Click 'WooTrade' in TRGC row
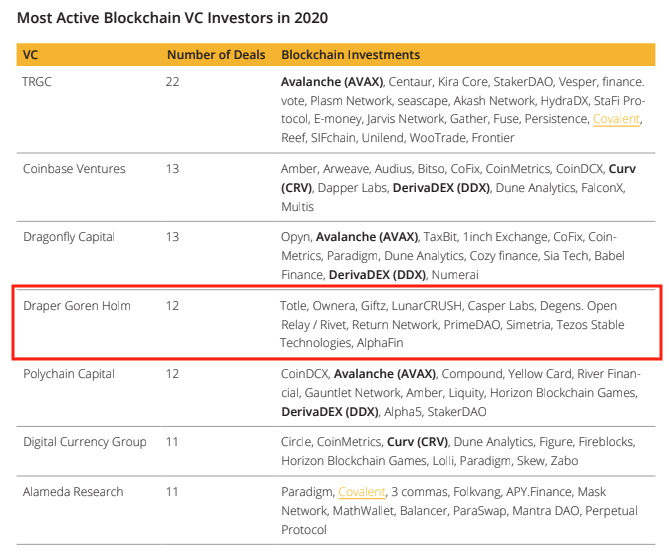 (x=438, y=138)
